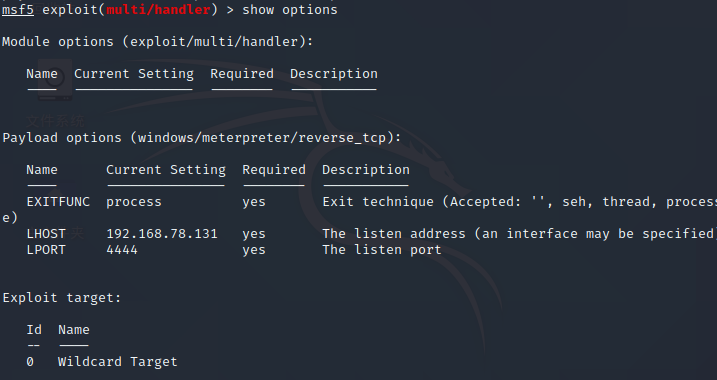The width and height of the screenshot is (717, 380).
Task: Click the 'show options' command text
Action: [289, 10]
